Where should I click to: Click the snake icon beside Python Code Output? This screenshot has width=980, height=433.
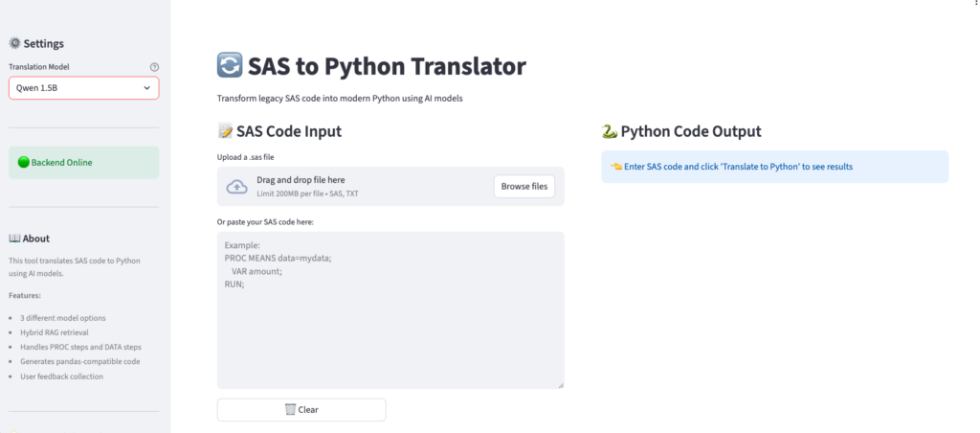pos(609,132)
